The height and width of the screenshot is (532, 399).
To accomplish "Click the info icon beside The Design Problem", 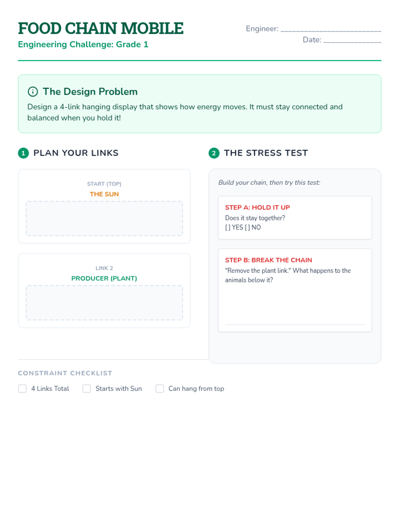I will click(33, 91).
